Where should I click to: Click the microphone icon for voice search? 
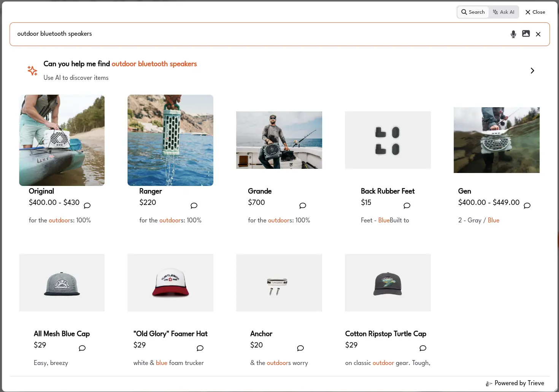[x=513, y=34]
